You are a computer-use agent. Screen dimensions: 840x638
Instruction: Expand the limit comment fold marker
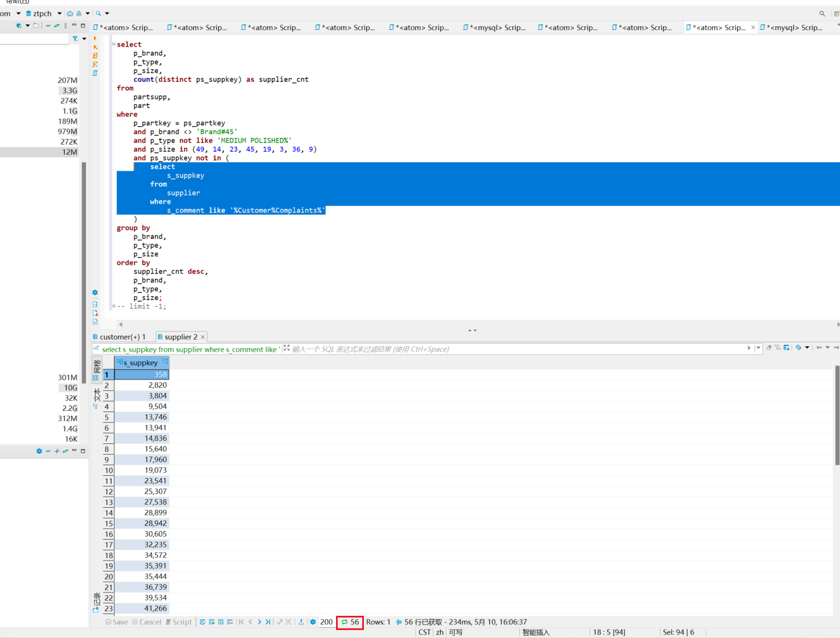[113, 306]
